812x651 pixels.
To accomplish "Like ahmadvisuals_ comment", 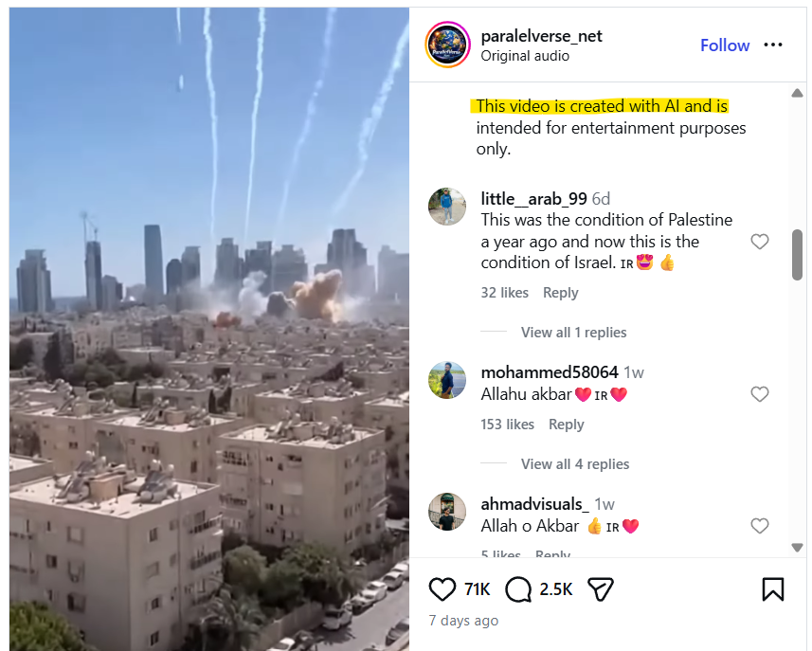I will pos(760,526).
